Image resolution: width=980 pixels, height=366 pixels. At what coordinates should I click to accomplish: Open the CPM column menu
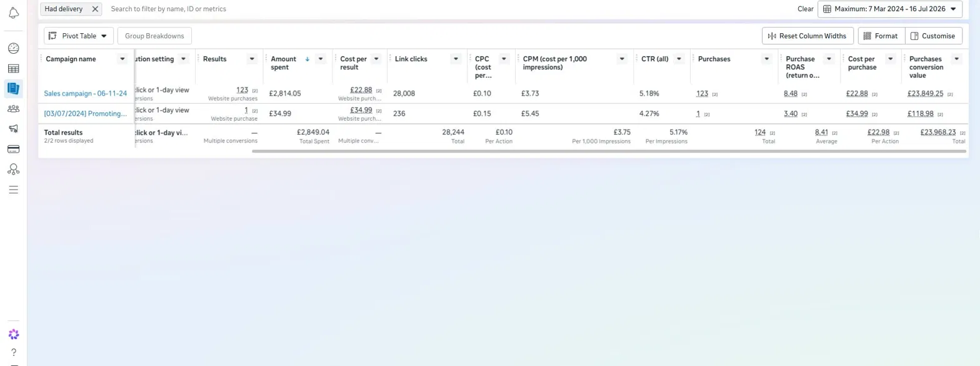622,59
